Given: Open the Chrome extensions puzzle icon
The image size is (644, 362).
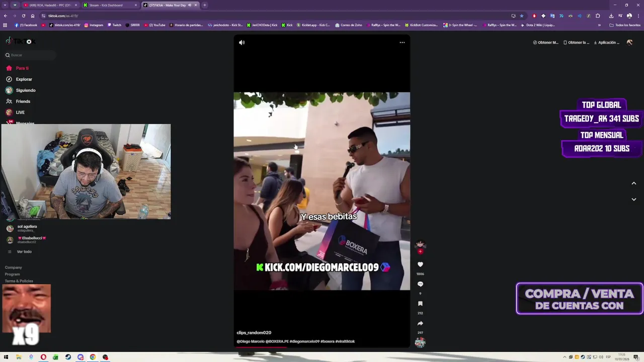Looking at the screenshot, I should 598,16.
